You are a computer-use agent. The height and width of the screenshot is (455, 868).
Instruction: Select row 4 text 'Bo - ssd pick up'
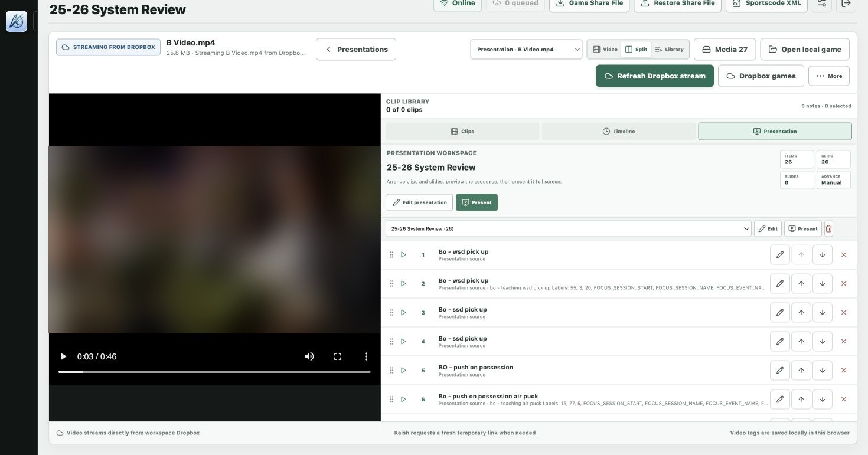(x=463, y=339)
